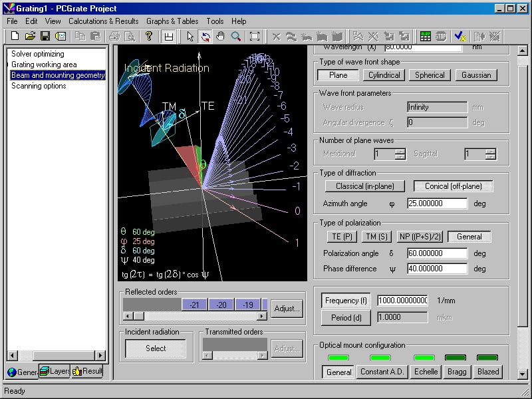
Task: Select Scanning options in tree
Action: (x=39, y=86)
